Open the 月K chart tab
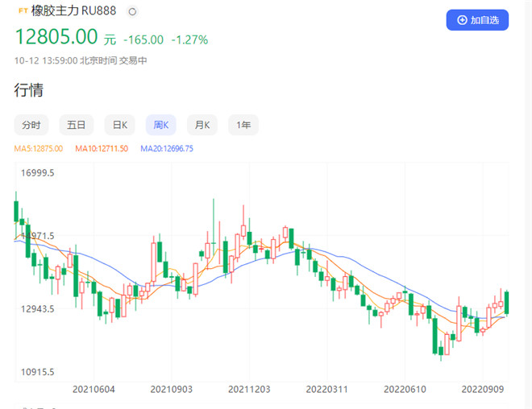 (202, 125)
